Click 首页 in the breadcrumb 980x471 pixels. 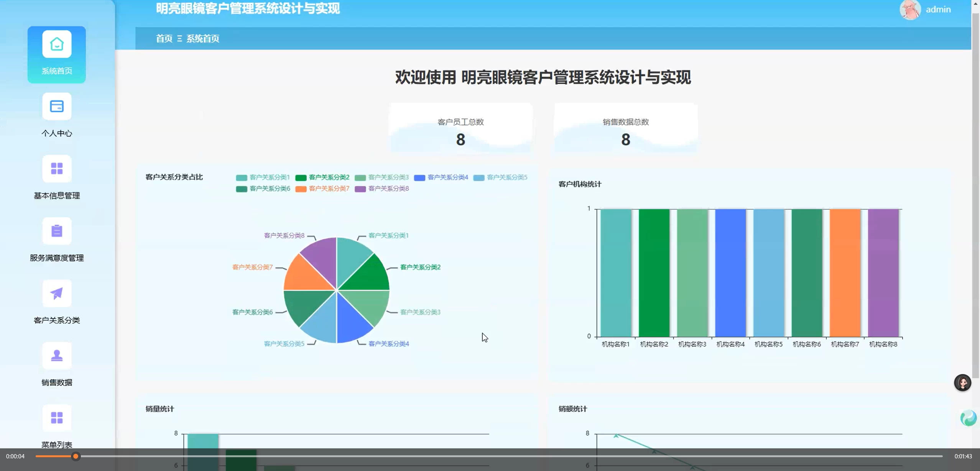(164, 39)
